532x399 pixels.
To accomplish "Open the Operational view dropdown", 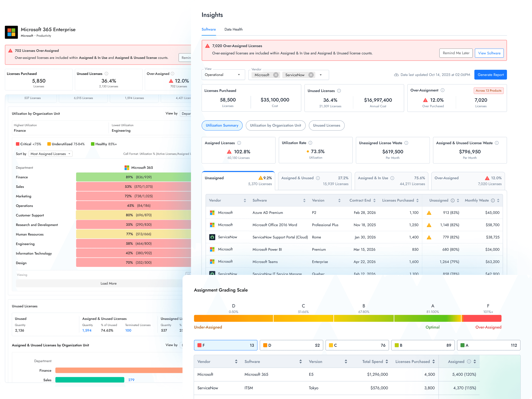I will pyautogui.click(x=223, y=75).
